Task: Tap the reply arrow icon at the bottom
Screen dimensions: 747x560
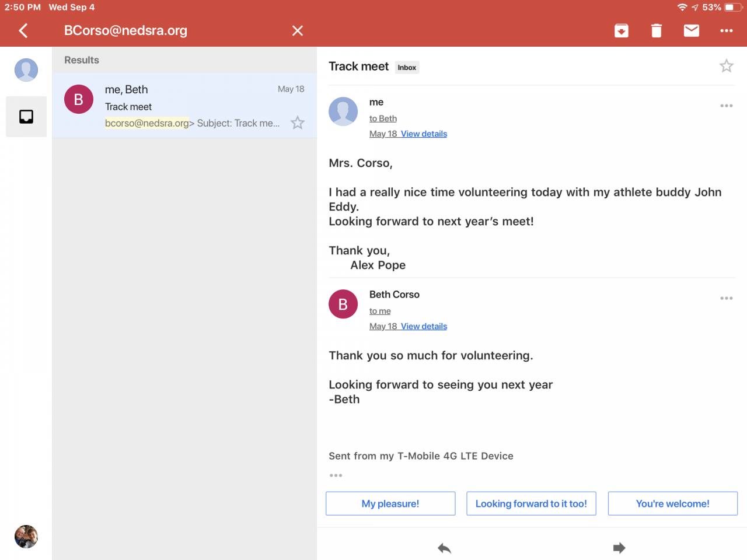Action: [445, 548]
